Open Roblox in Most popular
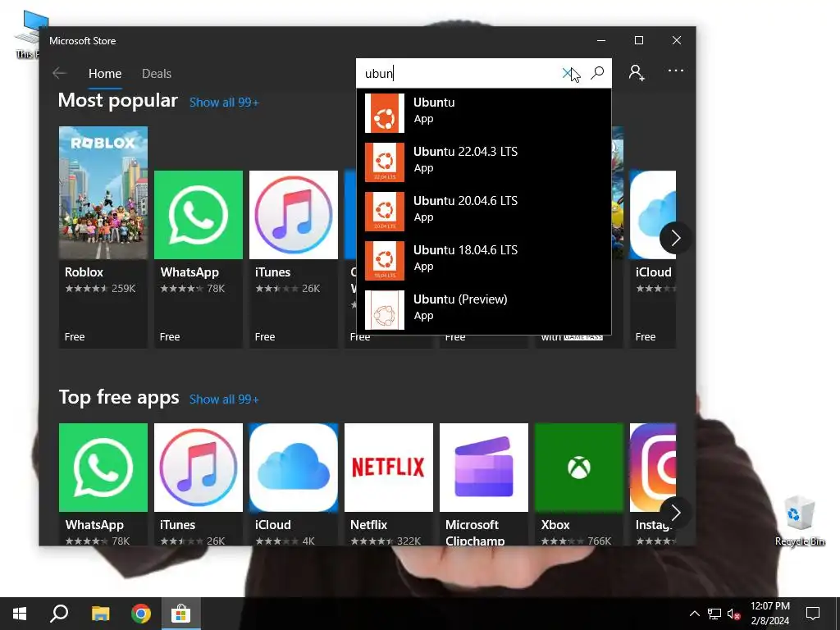The height and width of the screenshot is (630, 840). point(103,237)
